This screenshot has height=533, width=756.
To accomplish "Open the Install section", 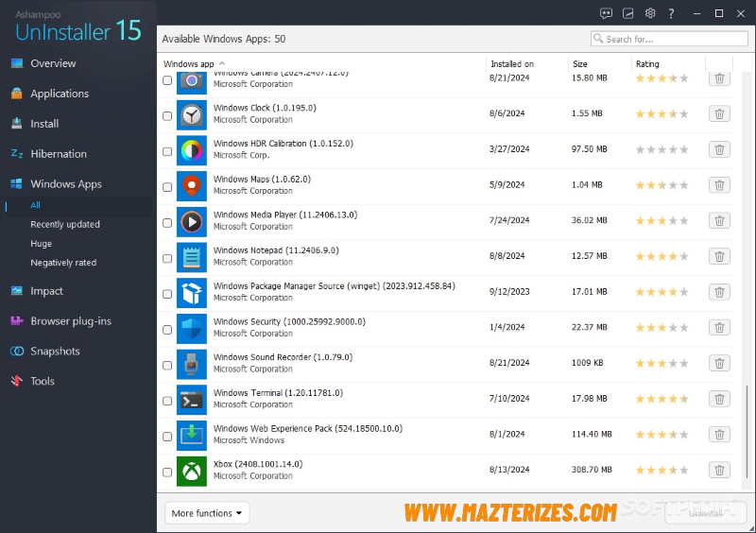I will pyautogui.click(x=44, y=124).
